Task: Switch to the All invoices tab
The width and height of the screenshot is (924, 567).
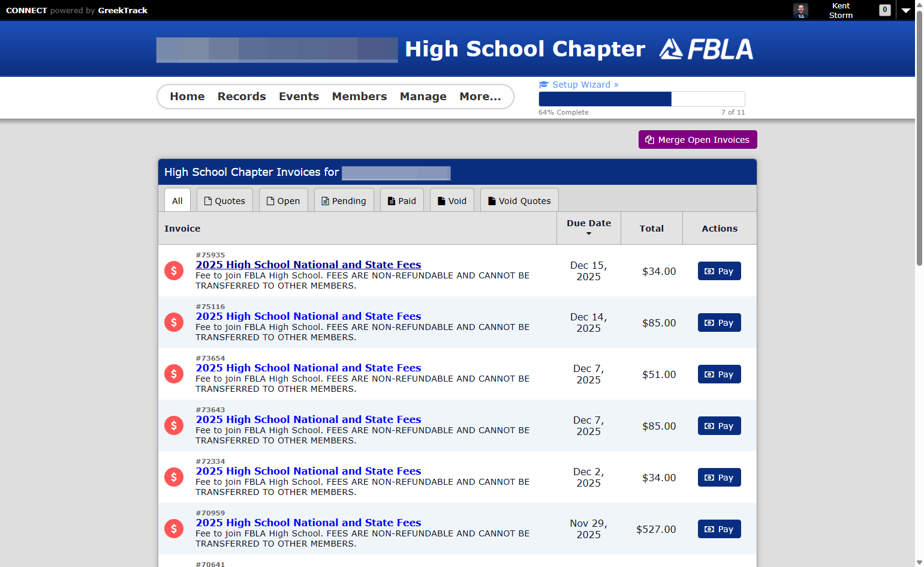Action: click(177, 200)
